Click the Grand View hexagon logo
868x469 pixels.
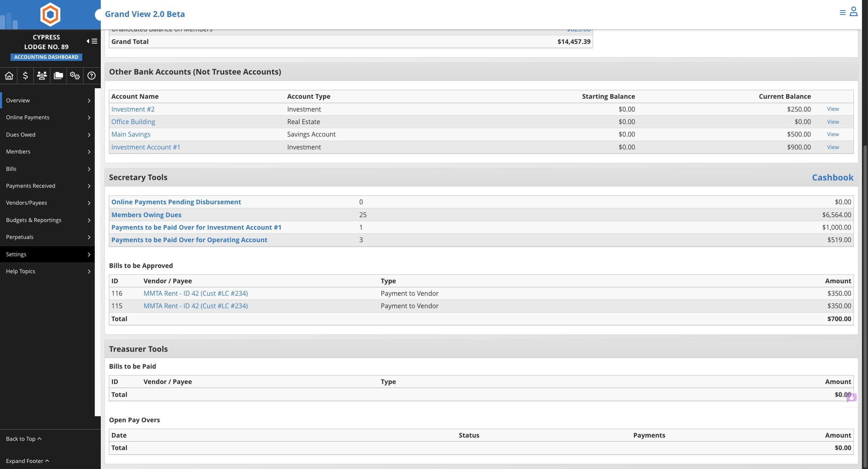click(50, 15)
